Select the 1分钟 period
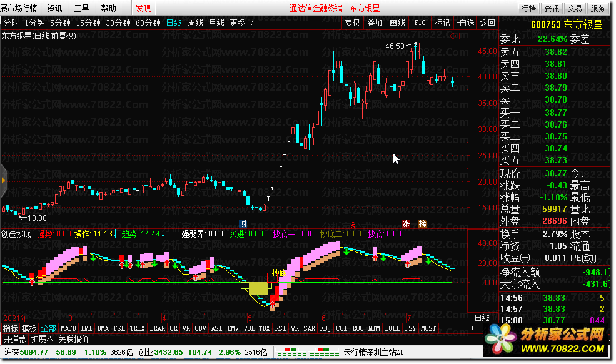This screenshot has height=364, width=616. tap(34, 23)
